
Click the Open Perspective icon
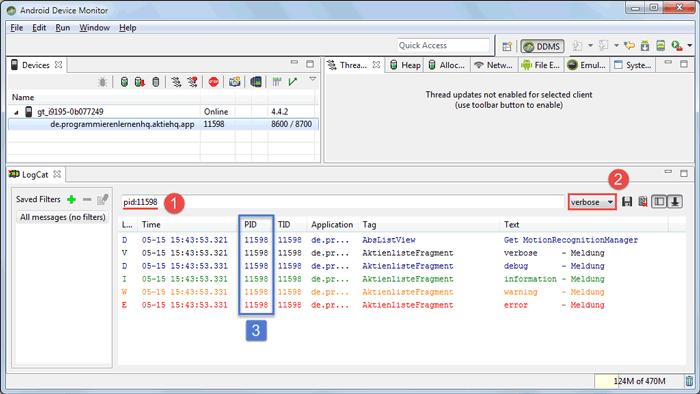[507, 46]
